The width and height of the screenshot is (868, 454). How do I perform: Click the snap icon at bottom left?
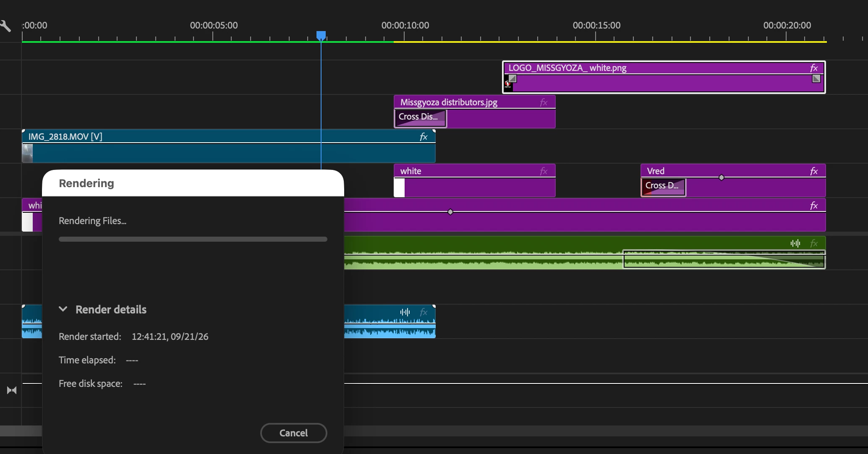point(12,390)
